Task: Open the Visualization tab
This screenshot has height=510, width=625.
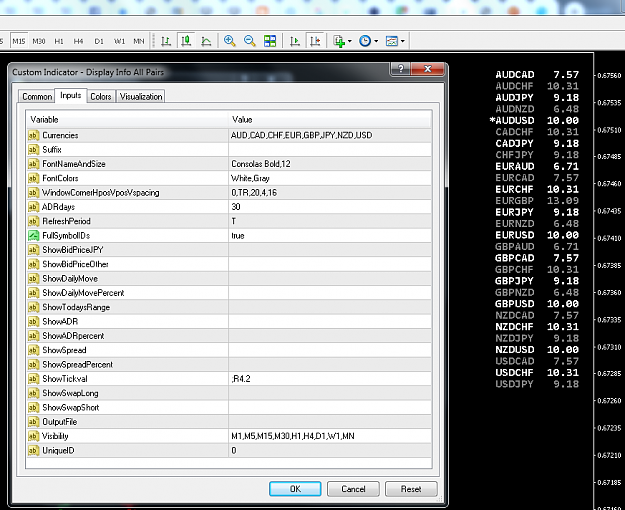Action: pyautogui.click(x=141, y=96)
